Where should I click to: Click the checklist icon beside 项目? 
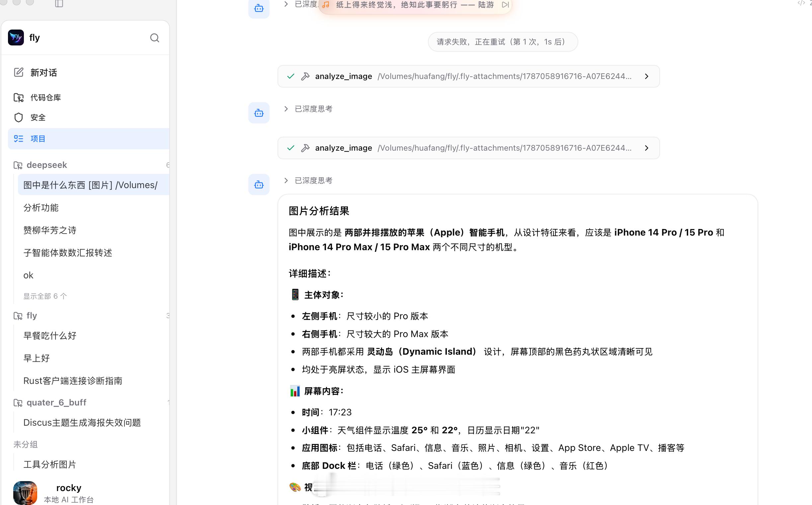click(x=19, y=139)
